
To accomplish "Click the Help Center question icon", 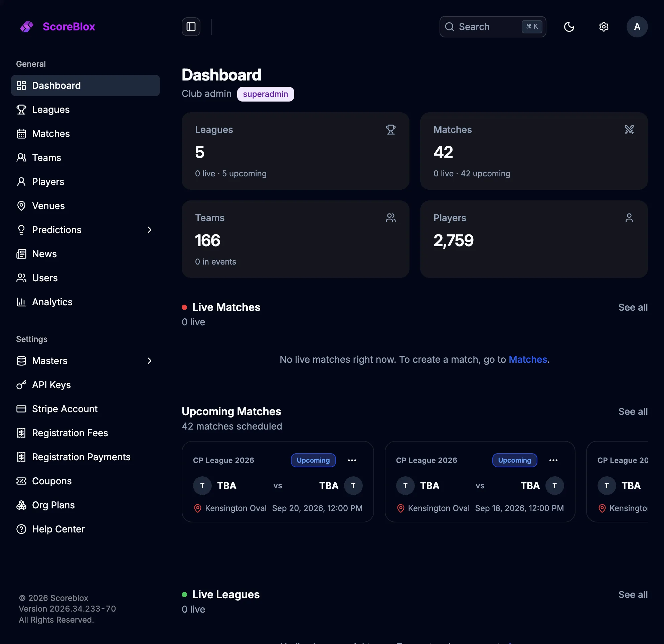I will click(x=21, y=529).
